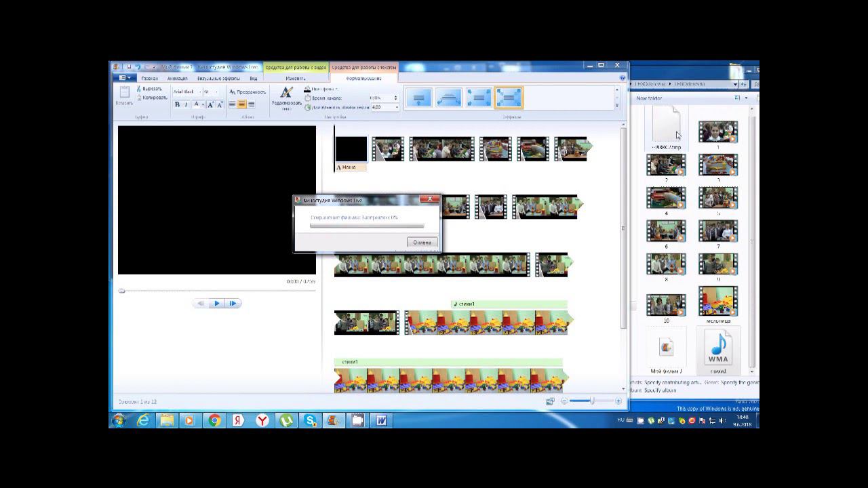Open the Вид ribbon tab
The height and width of the screenshot is (488, 868).
pyautogui.click(x=253, y=78)
